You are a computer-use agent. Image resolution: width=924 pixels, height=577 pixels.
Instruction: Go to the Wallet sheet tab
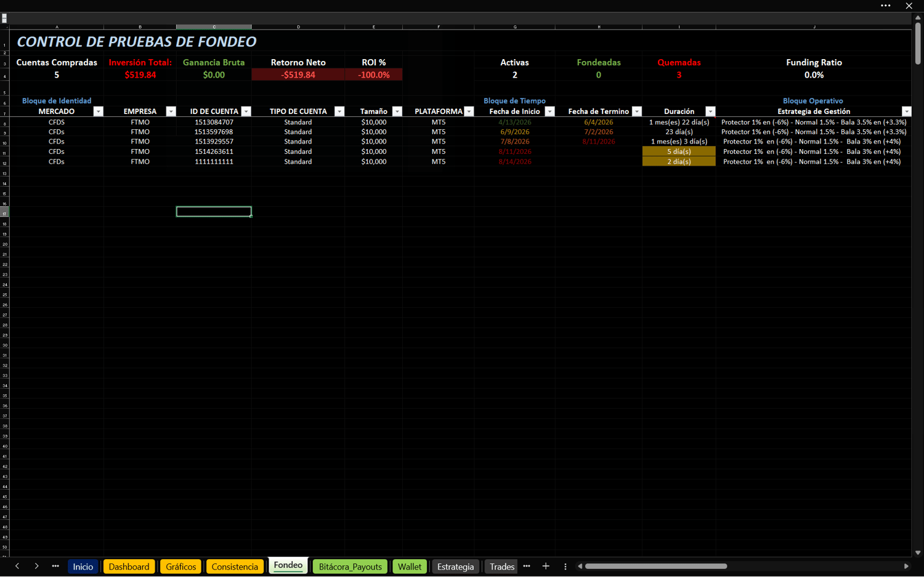[x=410, y=567]
